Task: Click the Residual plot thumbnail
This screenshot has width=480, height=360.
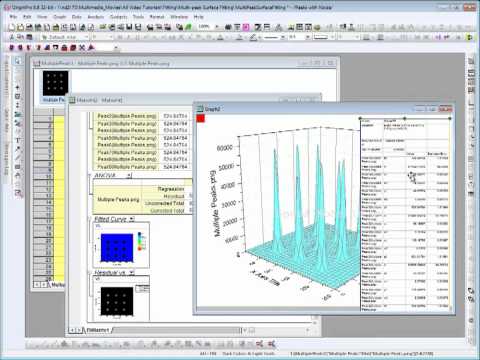Action: (121, 299)
